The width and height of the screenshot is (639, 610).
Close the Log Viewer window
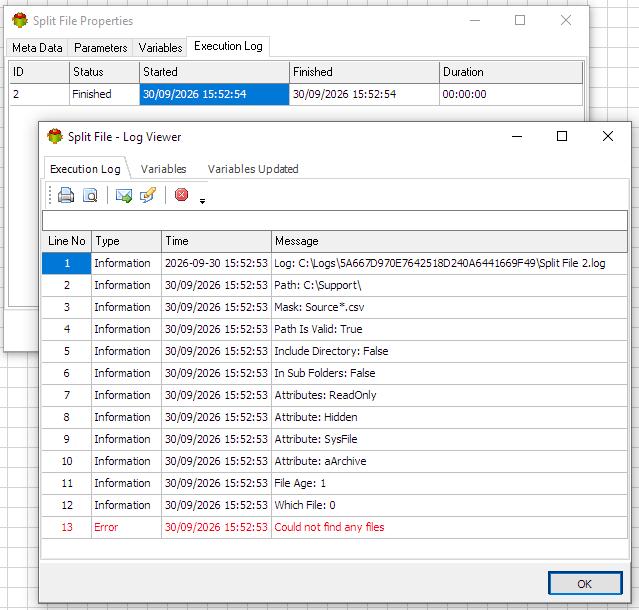tap(608, 136)
